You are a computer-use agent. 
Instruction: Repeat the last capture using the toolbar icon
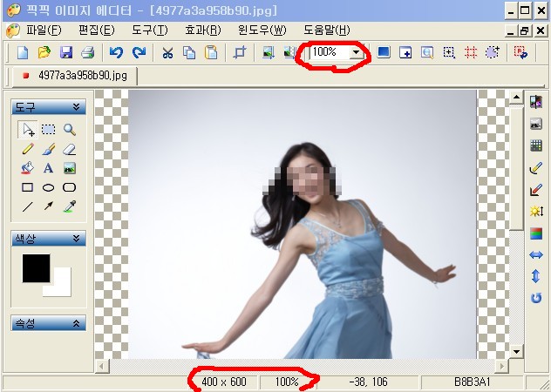520,52
